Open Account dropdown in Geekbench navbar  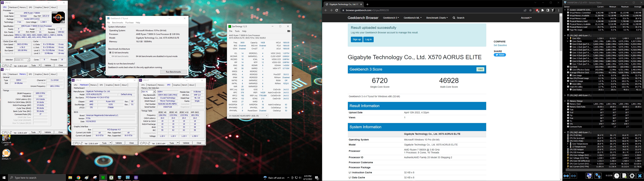pyautogui.click(x=526, y=18)
